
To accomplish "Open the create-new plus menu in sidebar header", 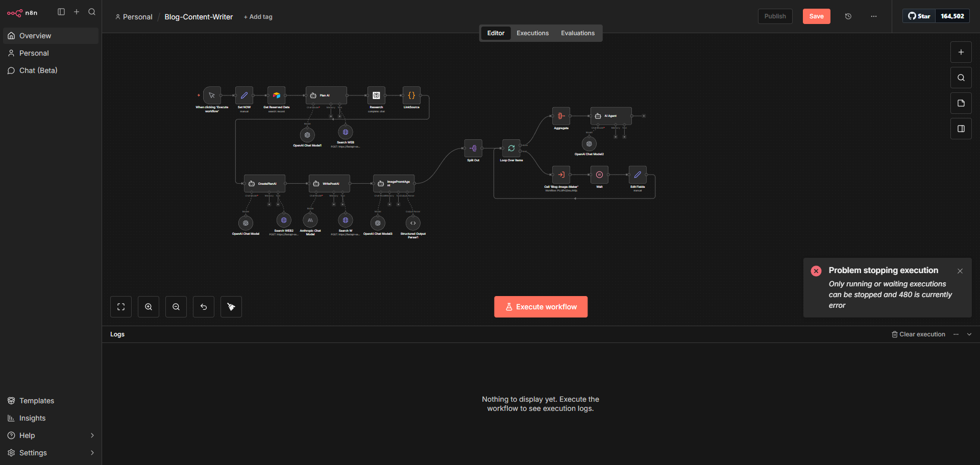I will coord(77,12).
